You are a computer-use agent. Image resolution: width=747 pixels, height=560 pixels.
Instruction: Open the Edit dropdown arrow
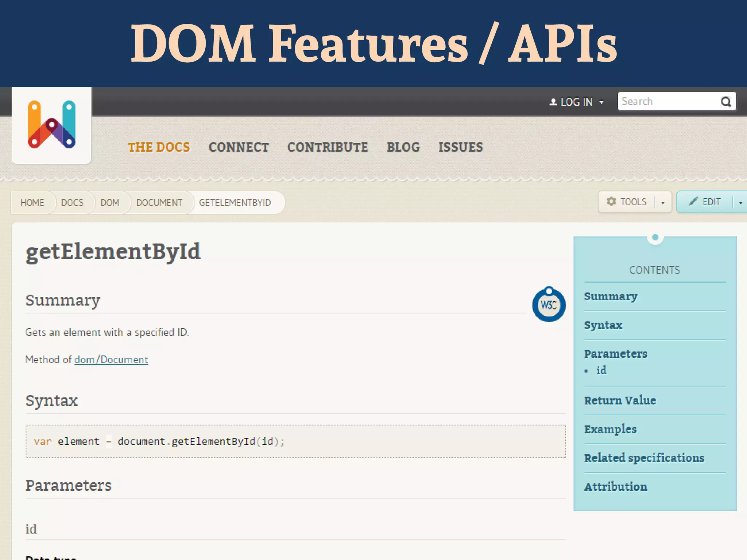[740, 203]
